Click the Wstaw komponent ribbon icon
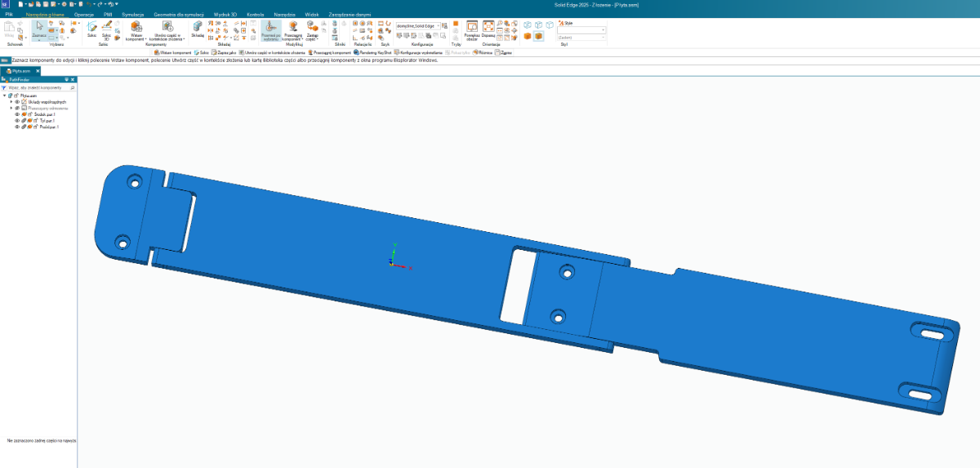The height and width of the screenshot is (468, 980). pyautogui.click(x=136, y=29)
